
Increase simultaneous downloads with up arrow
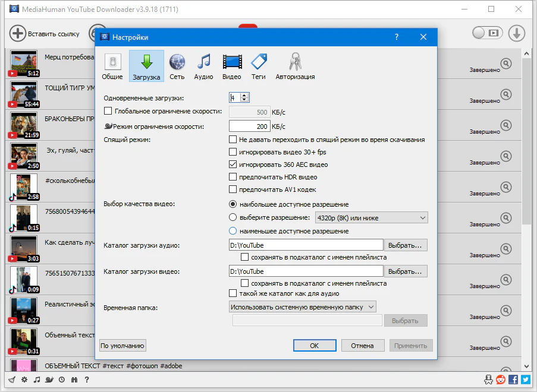click(244, 95)
